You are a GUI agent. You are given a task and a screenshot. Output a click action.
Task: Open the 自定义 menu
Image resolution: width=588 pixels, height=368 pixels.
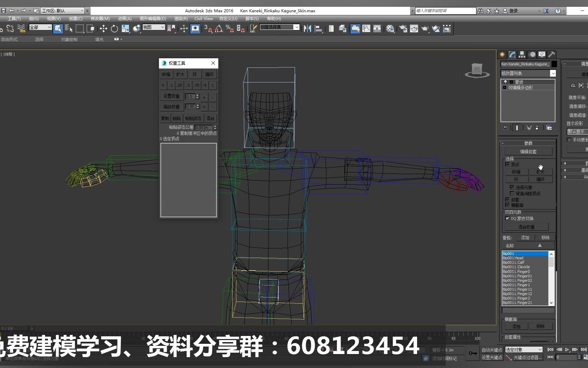pos(228,19)
